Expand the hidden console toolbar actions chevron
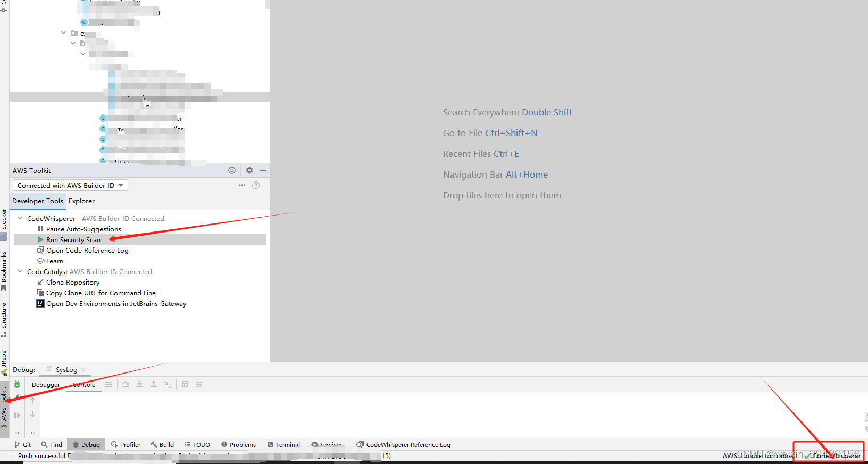 (x=32, y=433)
